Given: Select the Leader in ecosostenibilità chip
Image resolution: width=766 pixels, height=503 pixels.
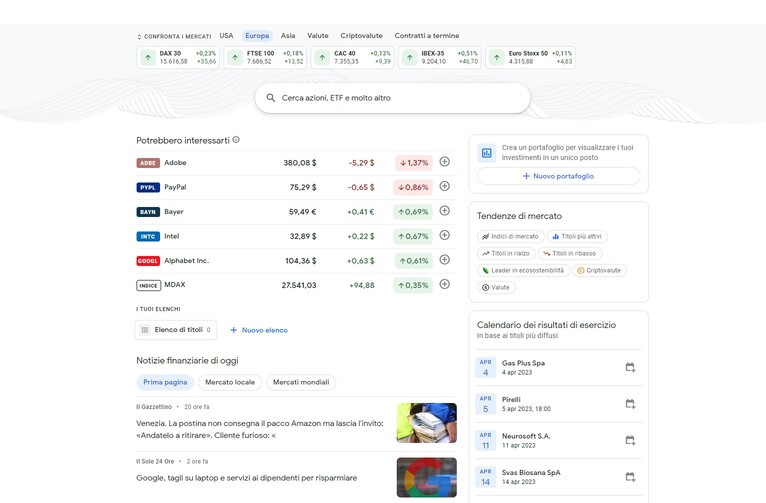Looking at the screenshot, I should pyautogui.click(x=523, y=271).
